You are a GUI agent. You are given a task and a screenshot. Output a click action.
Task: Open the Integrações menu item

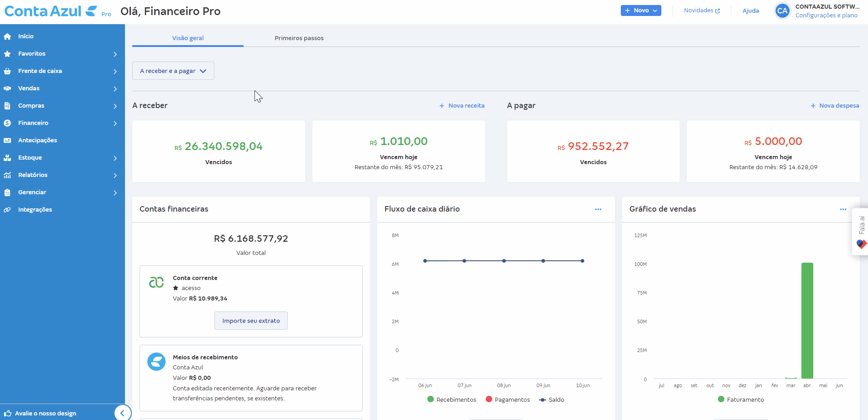coord(62,210)
